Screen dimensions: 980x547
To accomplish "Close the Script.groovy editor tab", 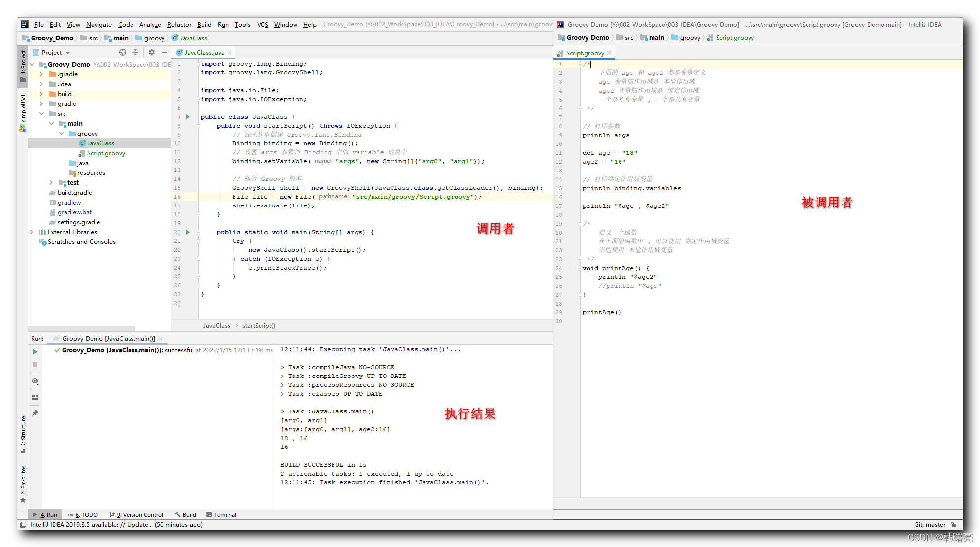I will coord(609,53).
